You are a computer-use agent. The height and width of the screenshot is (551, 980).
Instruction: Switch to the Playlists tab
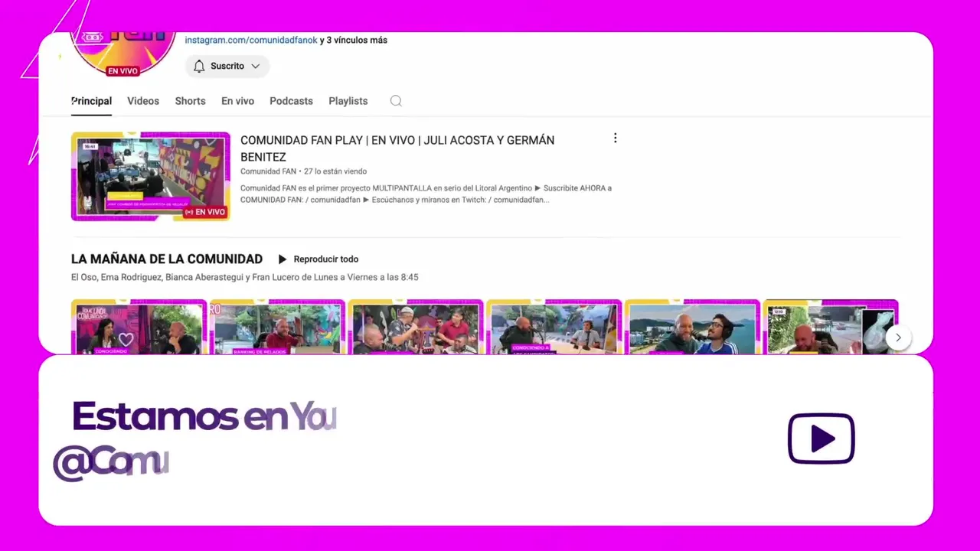(348, 101)
